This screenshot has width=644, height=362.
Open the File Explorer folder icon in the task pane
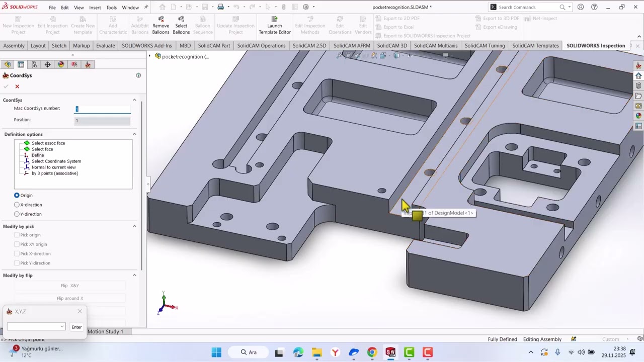click(638, 96)
